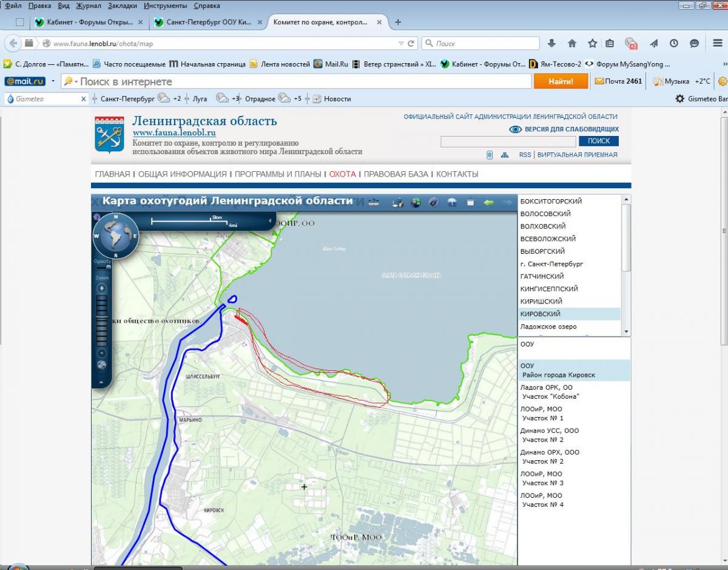Select the ГАТЧИНСКИЙ district in list
Screen dimensions: 728x570
tap(542, 276)
